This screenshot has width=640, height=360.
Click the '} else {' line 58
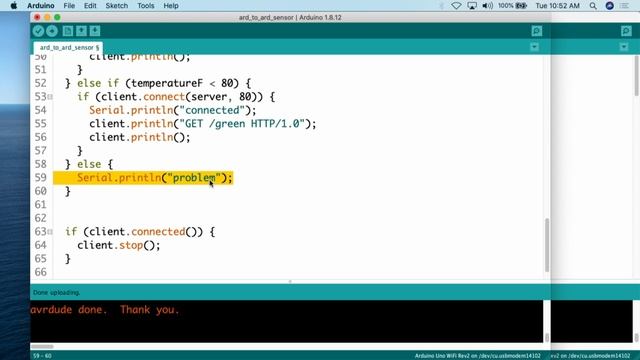[x=89, y=164]
